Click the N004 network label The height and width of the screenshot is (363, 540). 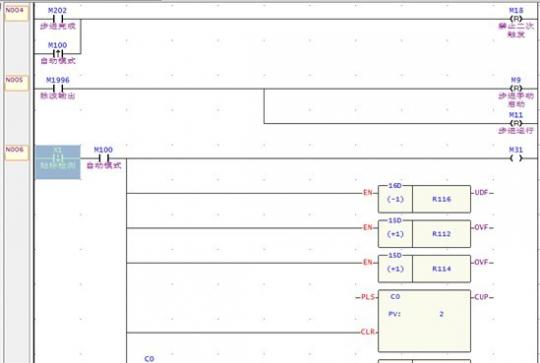16,12
